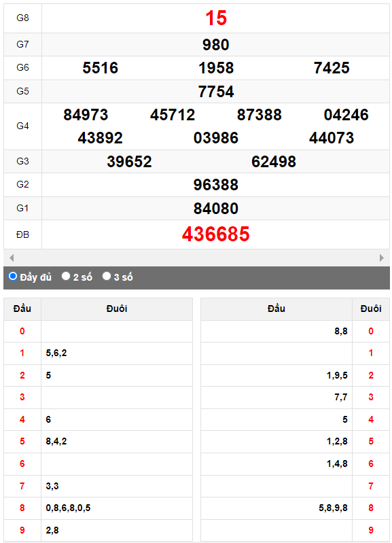Click row 8 tail values 0,8,6,8,0,5
This screenshot has width=392, height=543.
[x=68, y=508]
